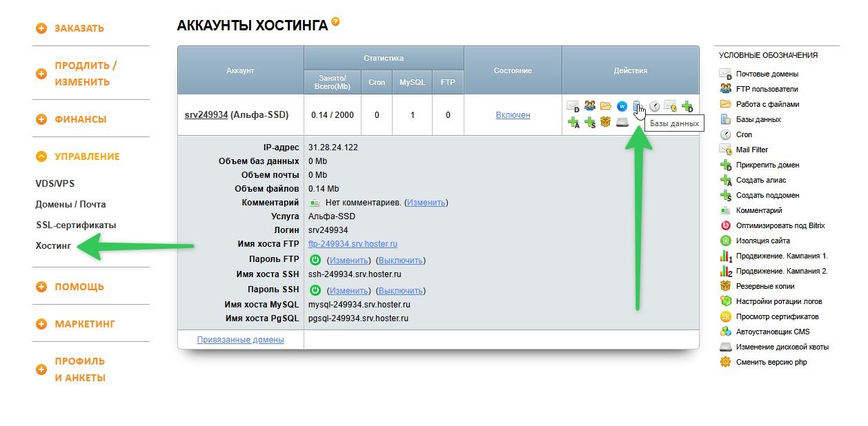Open the file manager folder icon
This screenshot has height=426, width=868.
(x=606, y=106)
